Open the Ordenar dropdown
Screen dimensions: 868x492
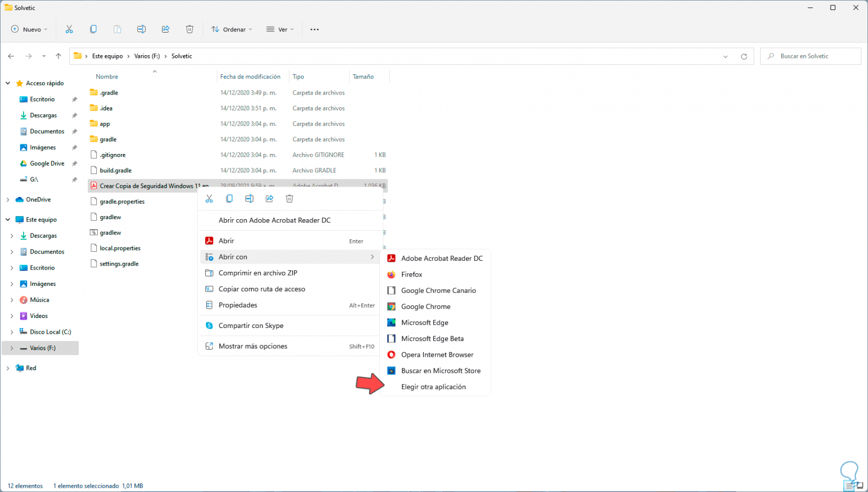231,29
